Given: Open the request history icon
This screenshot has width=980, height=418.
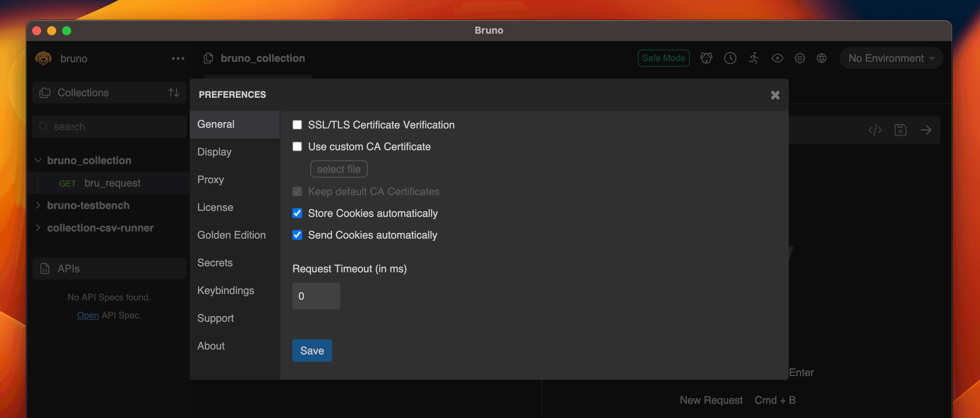Looking at the screenshot, I should [729, 58].
